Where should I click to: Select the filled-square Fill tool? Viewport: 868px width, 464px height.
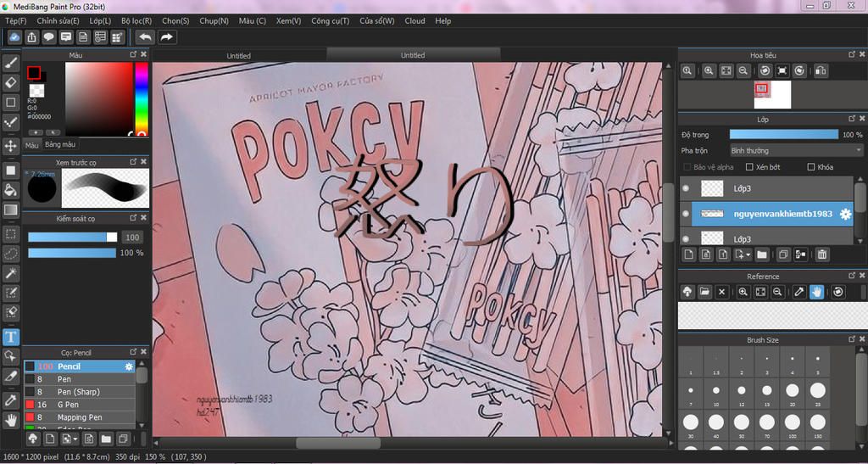point(10,171)
